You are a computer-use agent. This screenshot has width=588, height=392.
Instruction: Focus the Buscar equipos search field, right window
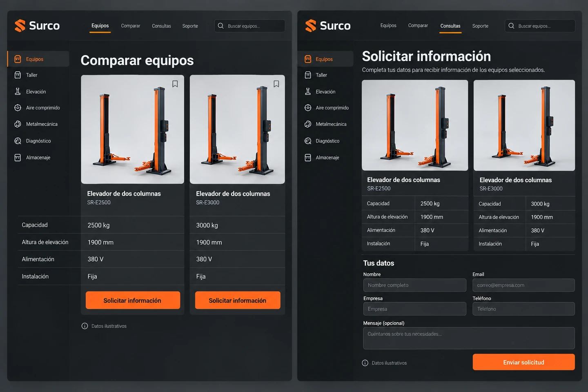(x=540, y=26)
